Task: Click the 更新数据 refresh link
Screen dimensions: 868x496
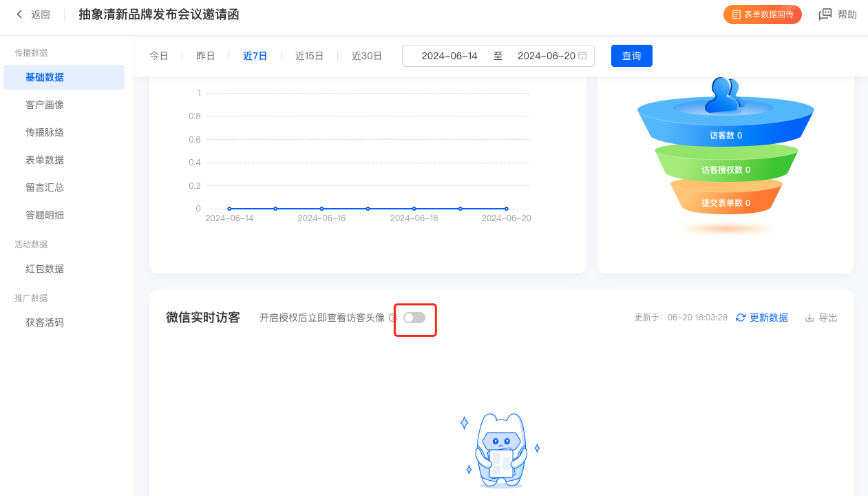Action: click(x=762, y=318)
